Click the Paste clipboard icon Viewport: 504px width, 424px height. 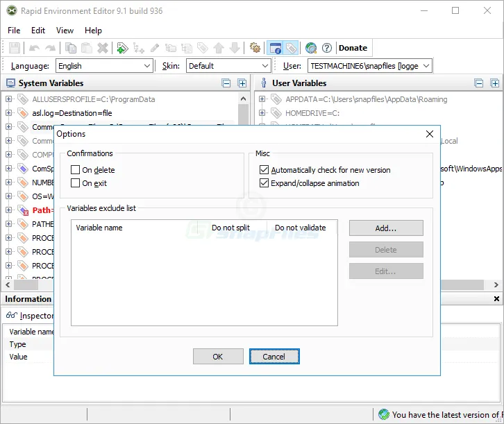tap(87, 48)
